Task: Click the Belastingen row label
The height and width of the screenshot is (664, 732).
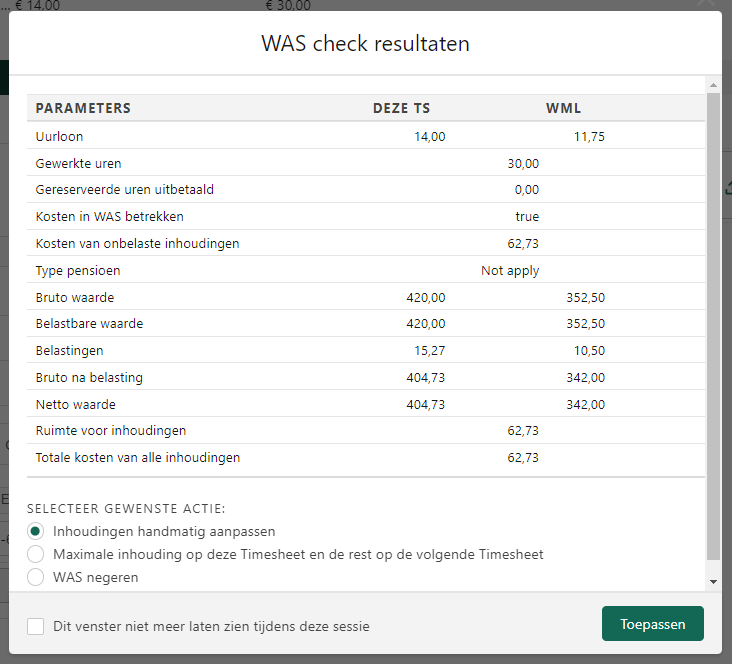Action: 69,351
